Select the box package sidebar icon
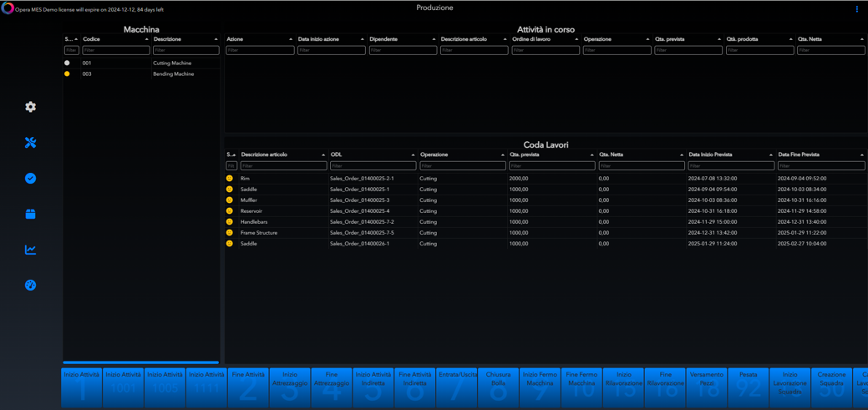This screenshot has width=868, height=410. tap(30, 214)
